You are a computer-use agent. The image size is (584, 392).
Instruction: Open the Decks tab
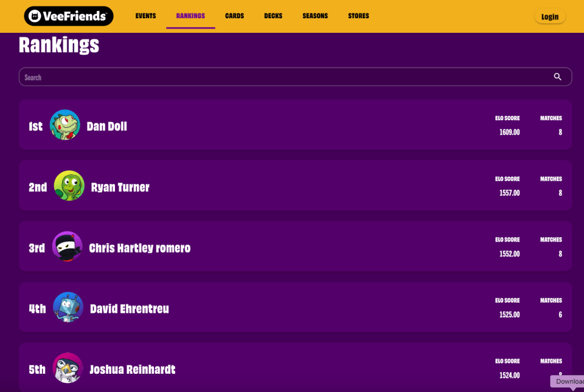pos(273,16)
